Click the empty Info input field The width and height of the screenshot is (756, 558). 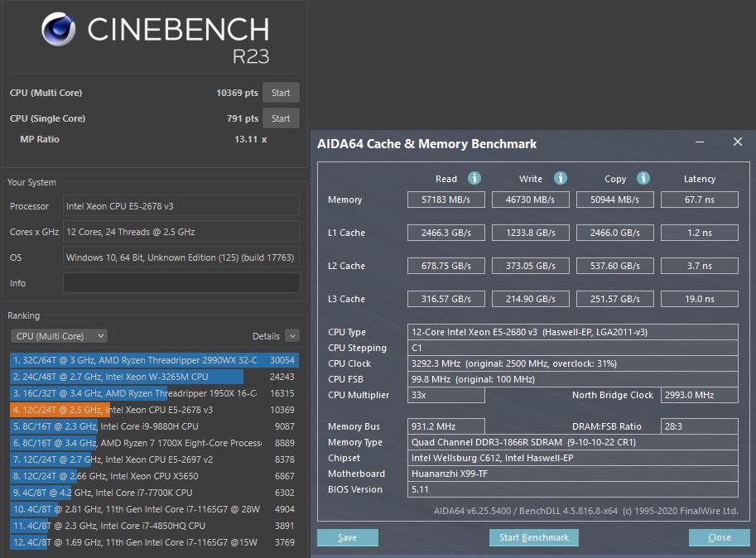[x=182, y=283]
